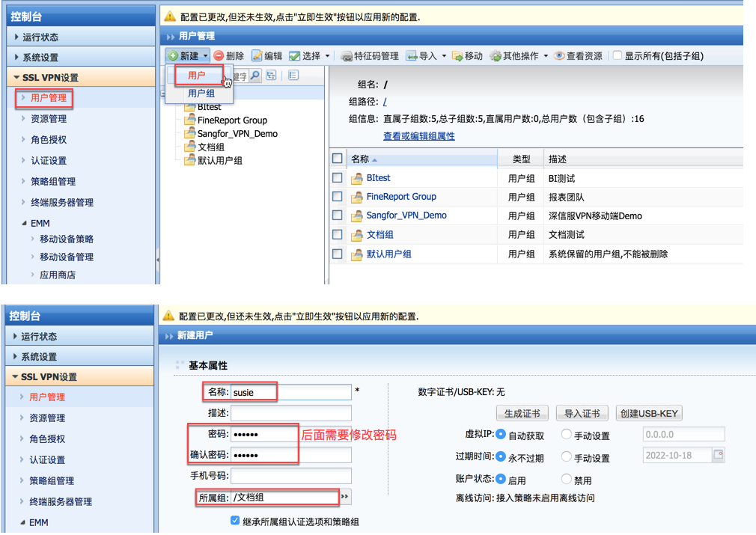Select 自动获取 radio for 虚拟IP
Viewport: 756px width, 535px height.
[x=501, y=434]
